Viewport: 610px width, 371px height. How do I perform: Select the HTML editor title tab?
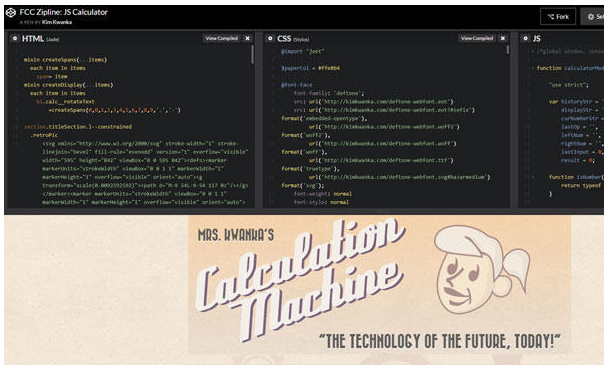click(x=33, y=38)
